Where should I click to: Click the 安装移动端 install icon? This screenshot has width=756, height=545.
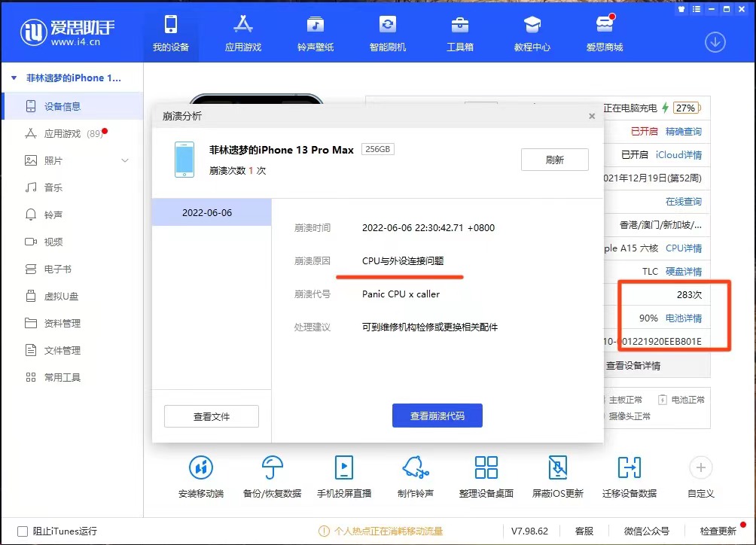(201, 468)
